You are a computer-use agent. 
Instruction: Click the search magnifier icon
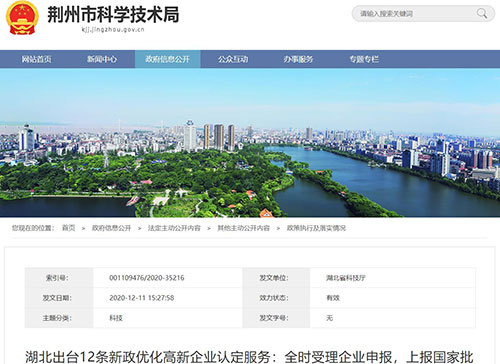point(482,14)
